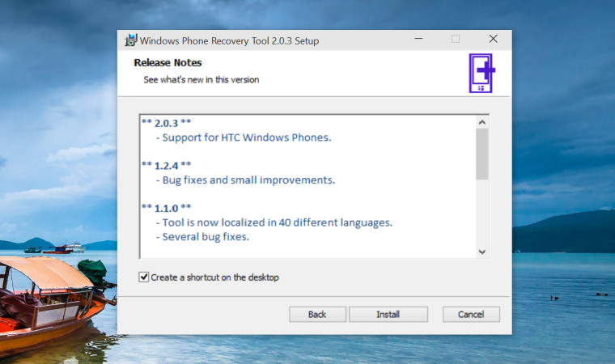This screenshot has height=364, width=615.
Task: Click the disabled maximize button
Action: pos(456,39)
